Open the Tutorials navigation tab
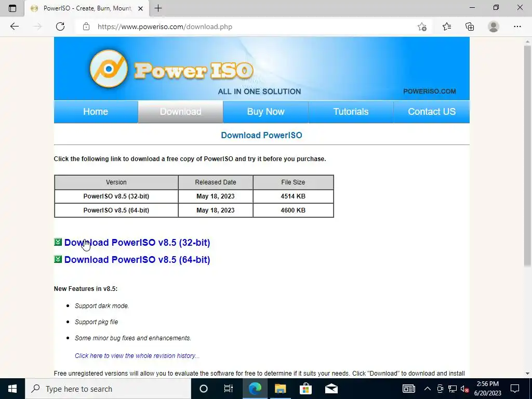This screenshot has width=532, height=399. pyautogui.click(x=351, y=112)
